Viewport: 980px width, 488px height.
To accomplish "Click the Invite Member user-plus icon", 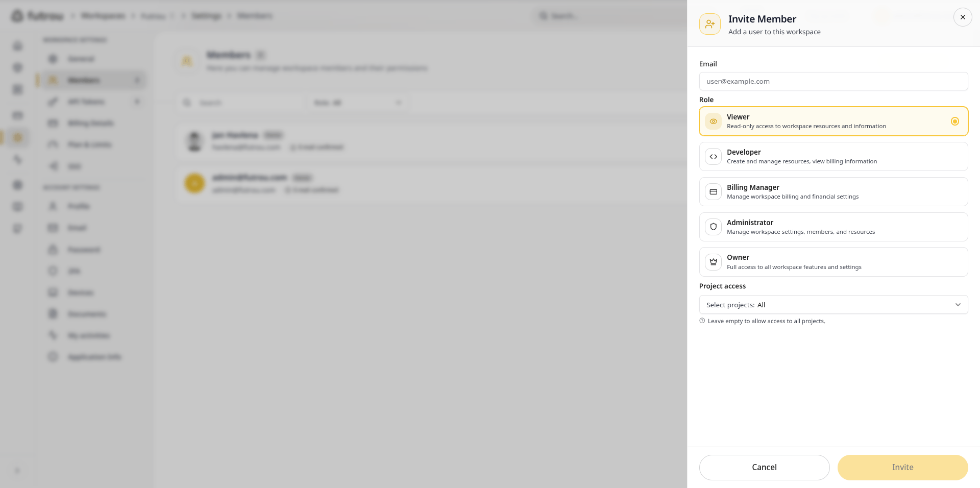I will (x=710, y=24).
